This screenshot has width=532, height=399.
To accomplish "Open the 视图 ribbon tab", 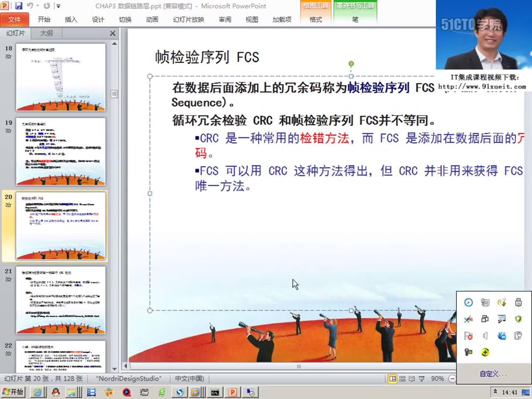I will click(252, 20).
